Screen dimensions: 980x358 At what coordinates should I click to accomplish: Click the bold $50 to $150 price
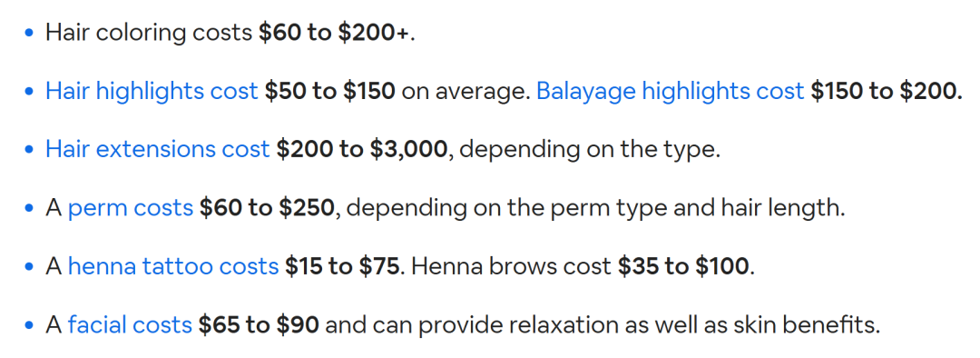(329, 92)
